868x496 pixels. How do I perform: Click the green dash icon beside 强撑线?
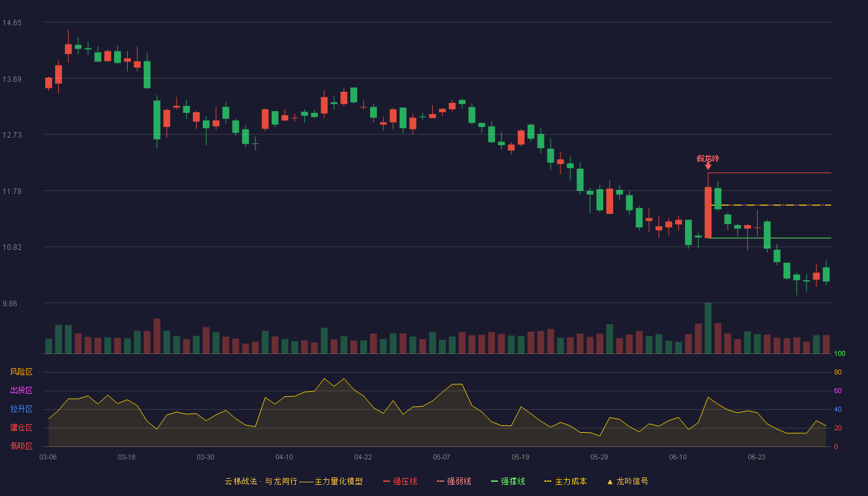tap(494, 482)
